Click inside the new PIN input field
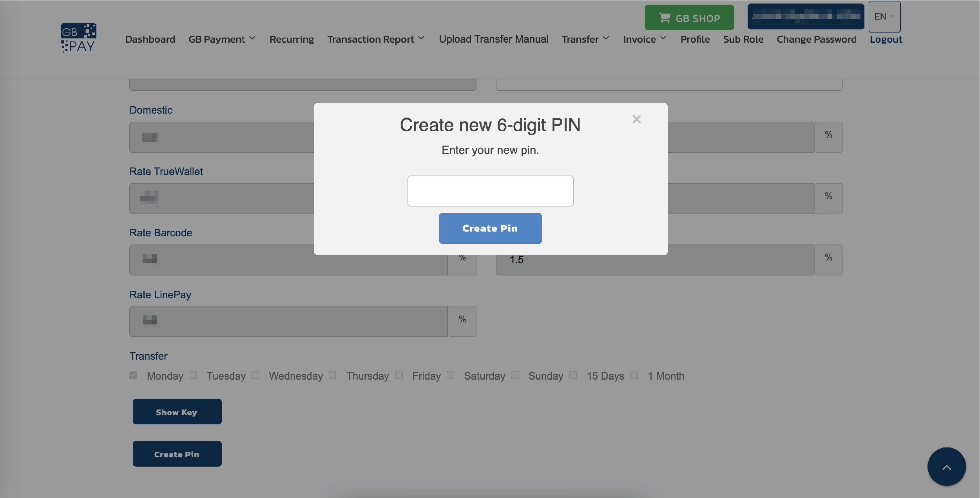The height and width of the screenshot is (498, 980). click(x=490, y=191)
